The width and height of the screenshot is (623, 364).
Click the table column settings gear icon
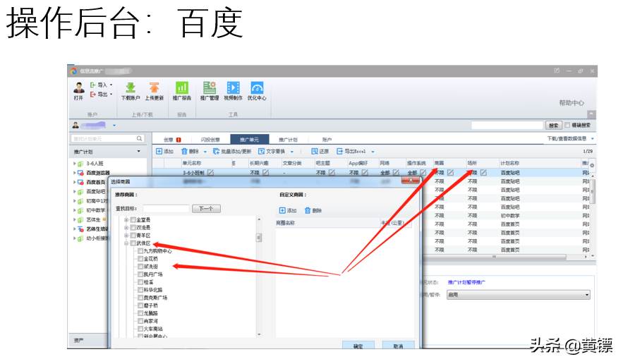click(592, 165)
